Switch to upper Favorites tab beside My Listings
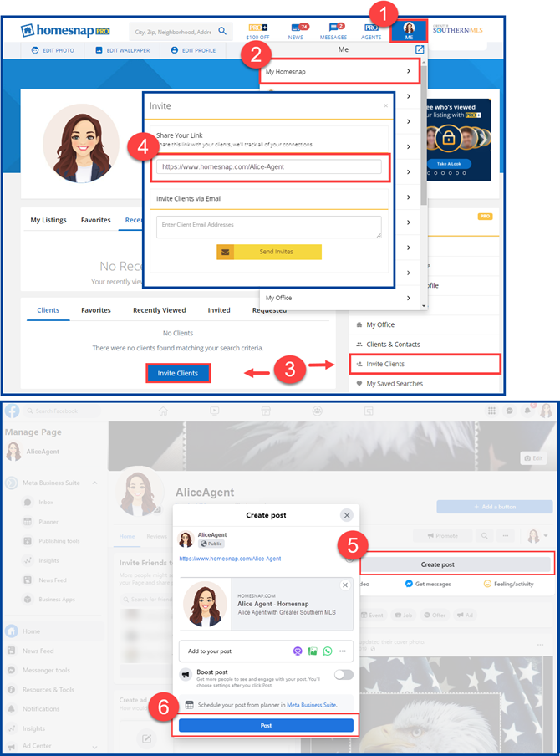 (96, 220)
